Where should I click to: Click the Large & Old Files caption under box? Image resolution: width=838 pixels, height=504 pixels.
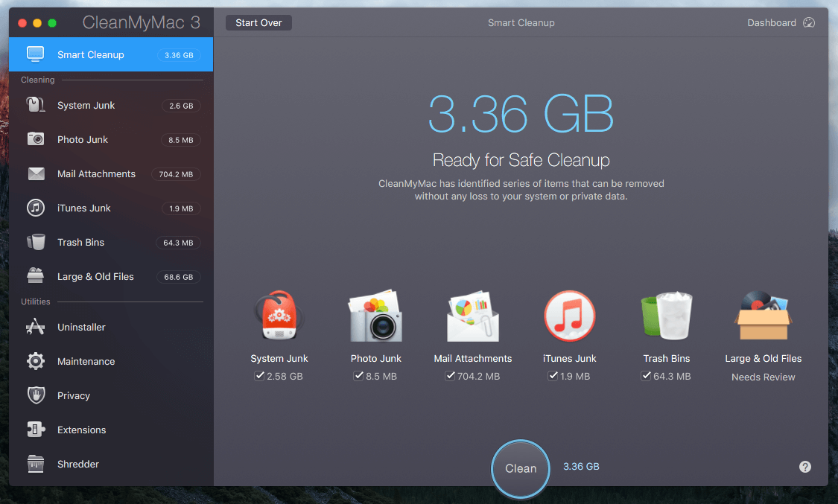(764, 358)
